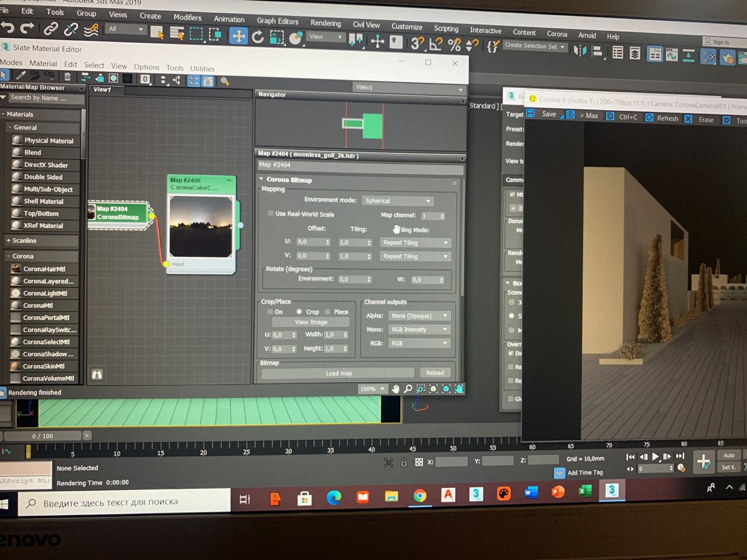Click the View Image button
Image resolution: width=747 pixels, height=560 pixels.
(x=311, y=322)
